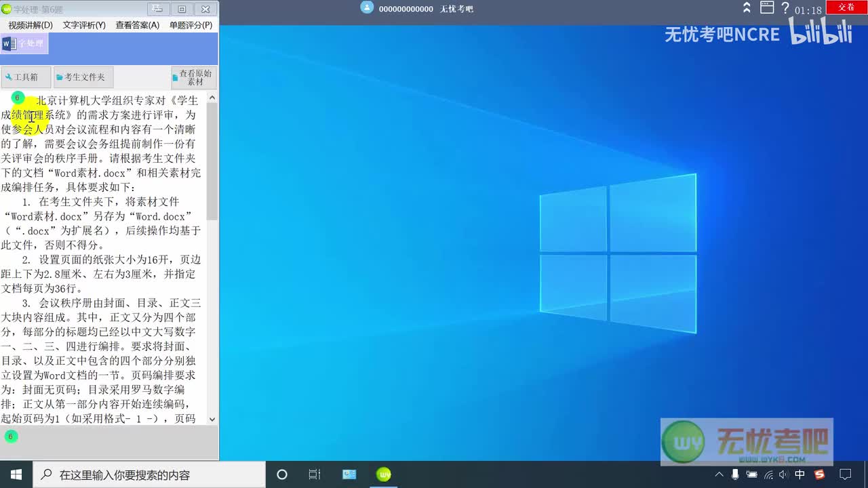Click the Sogou input method tray icon
The height and width of the screenshot is (488, 868).
(819, 474)
